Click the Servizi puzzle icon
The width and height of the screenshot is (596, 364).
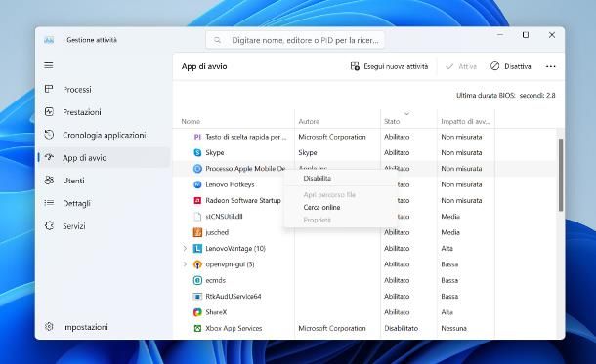coord(49,225)
